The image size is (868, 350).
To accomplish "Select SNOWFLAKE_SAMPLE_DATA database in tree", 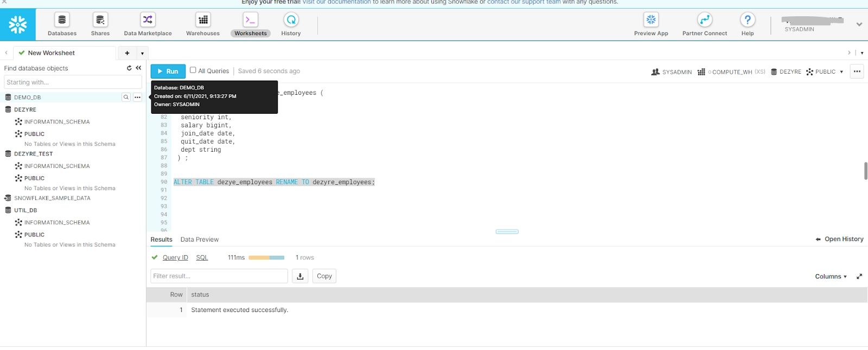I will (x=52, y=198).
